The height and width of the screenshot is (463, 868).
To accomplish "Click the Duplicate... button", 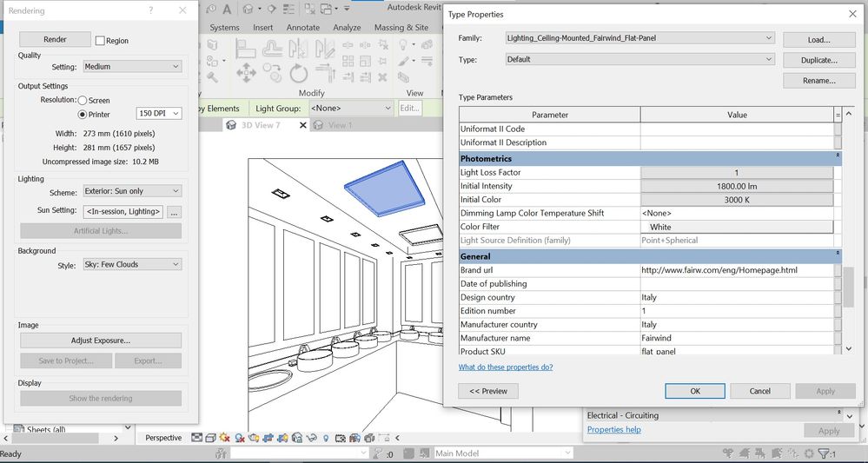I will 818,60.
